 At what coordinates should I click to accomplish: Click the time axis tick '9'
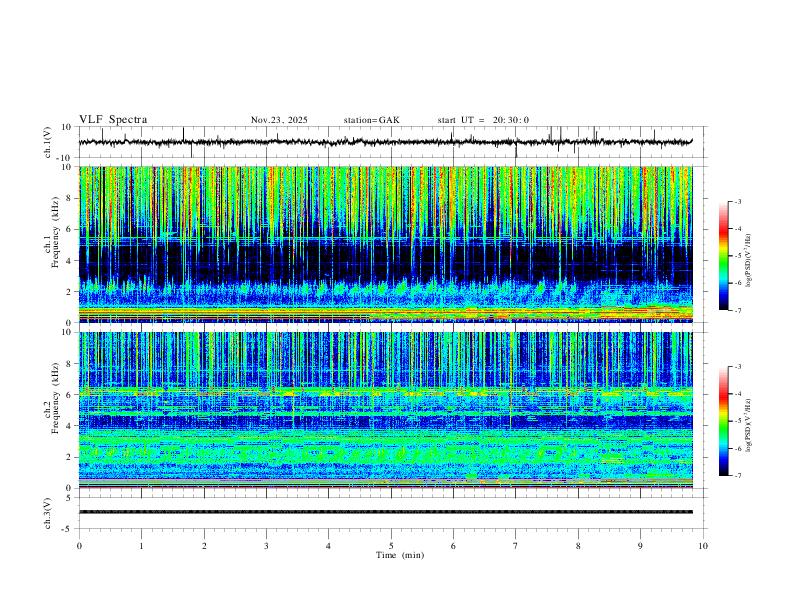pos(640,546)
